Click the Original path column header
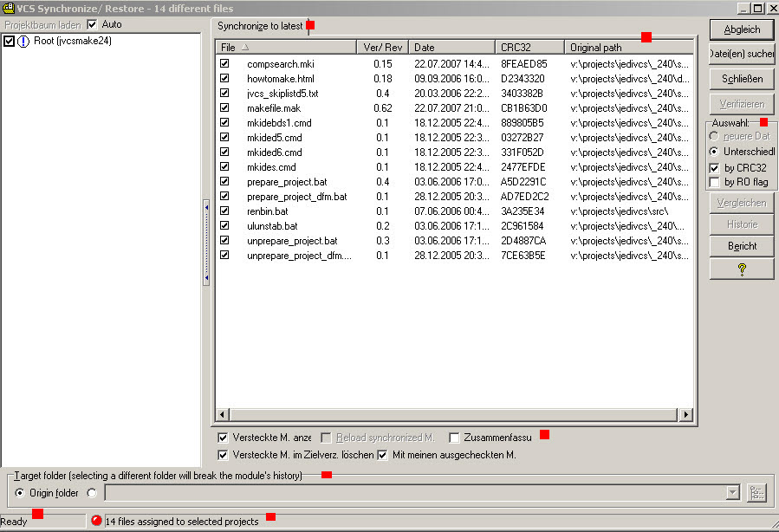 pos(627,47)
